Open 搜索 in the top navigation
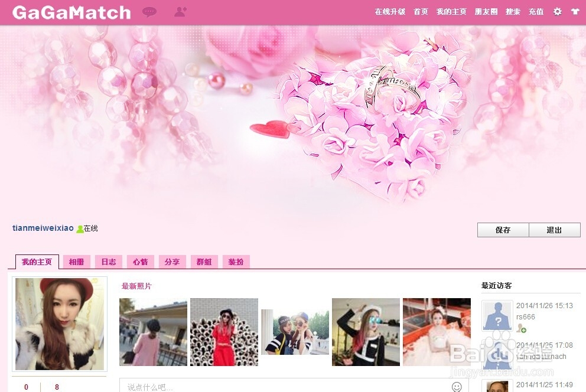The height and width of the screenshot is (392, 586). tap(513, 12)
